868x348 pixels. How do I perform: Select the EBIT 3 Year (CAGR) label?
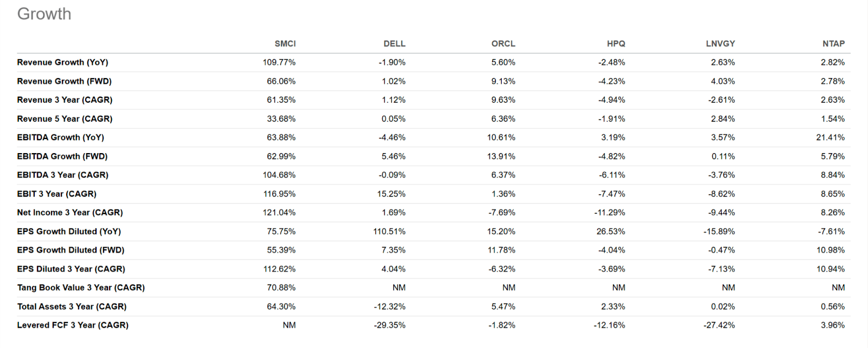[56, 194]
